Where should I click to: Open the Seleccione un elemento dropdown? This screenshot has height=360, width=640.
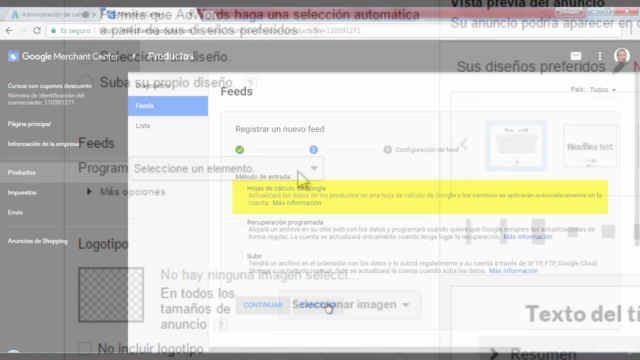point(226,168)
